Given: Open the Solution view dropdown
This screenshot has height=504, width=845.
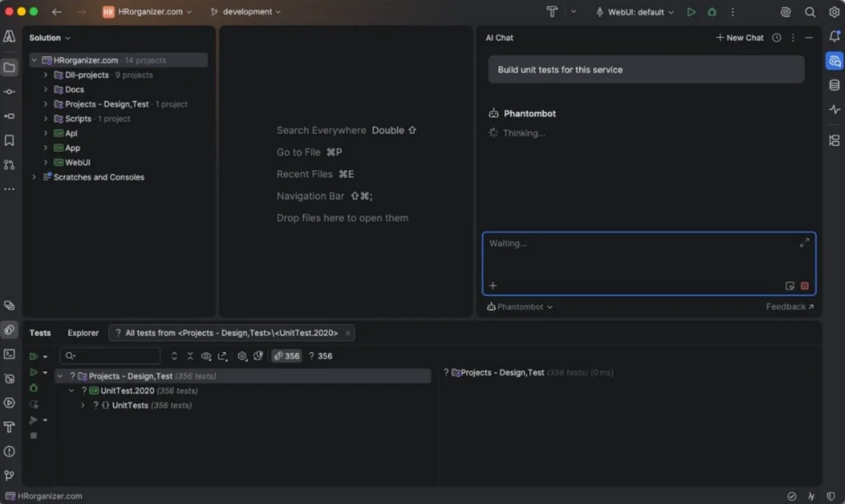Looking at the screenshot, I should click(50, 38).
